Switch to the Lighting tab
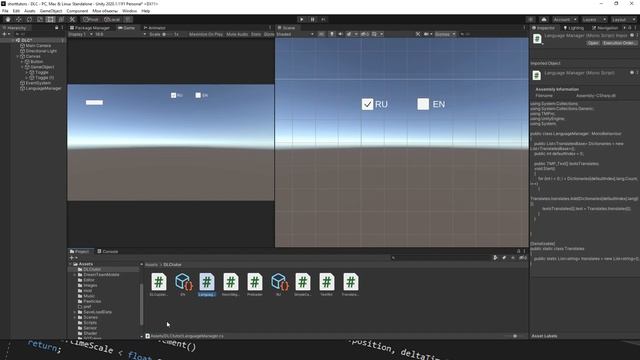The height and width of the screenshot is (360, 640). (x=573, y=28)
